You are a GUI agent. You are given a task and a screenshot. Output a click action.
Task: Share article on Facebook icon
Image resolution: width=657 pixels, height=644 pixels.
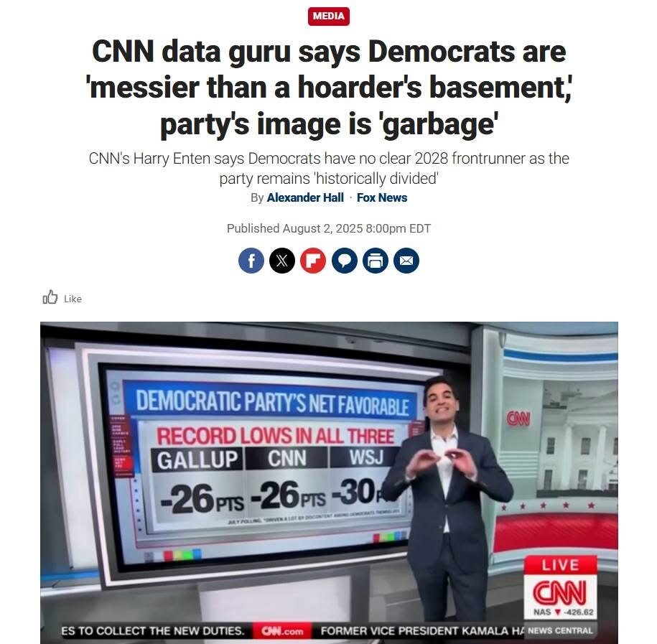click(251, 261)
